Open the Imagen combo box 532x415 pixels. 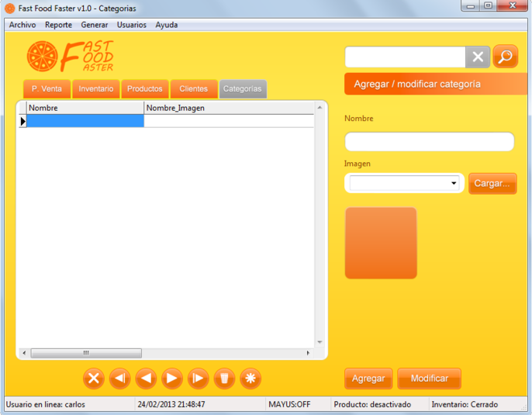tap(405, 183)
